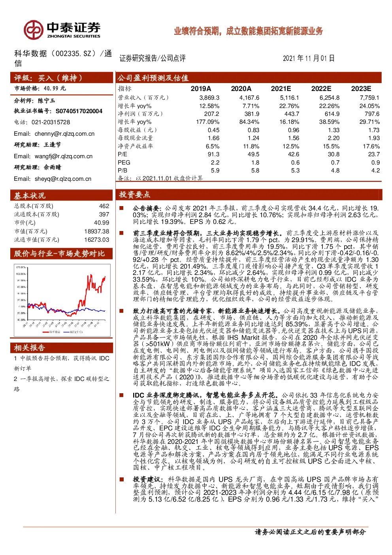Viewport: 392px width, 555px height.
Task: Click the 投资建议 paragraph heading
Action: pyautogui.click(x=149, y=479)
